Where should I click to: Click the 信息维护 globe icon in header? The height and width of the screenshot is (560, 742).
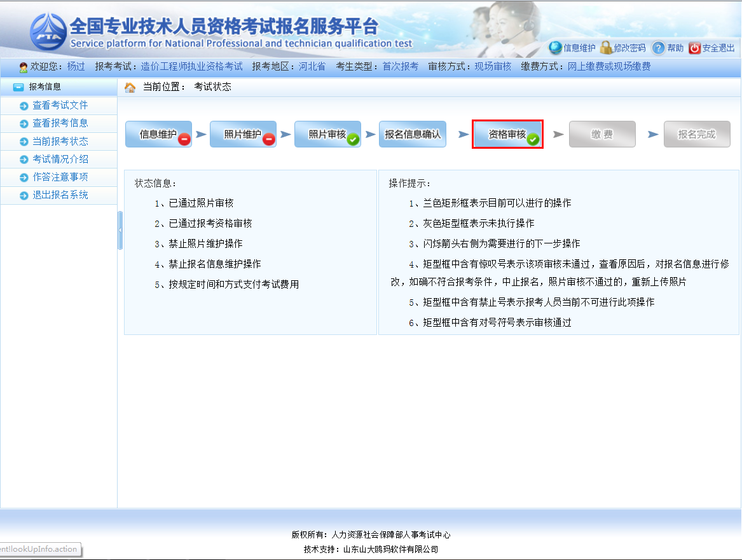(x=556, y=48)
